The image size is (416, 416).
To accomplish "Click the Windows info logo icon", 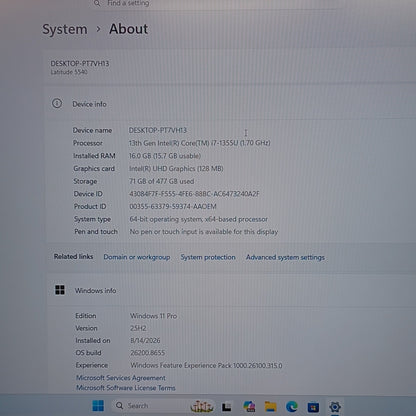I will (x=60, y=290).
